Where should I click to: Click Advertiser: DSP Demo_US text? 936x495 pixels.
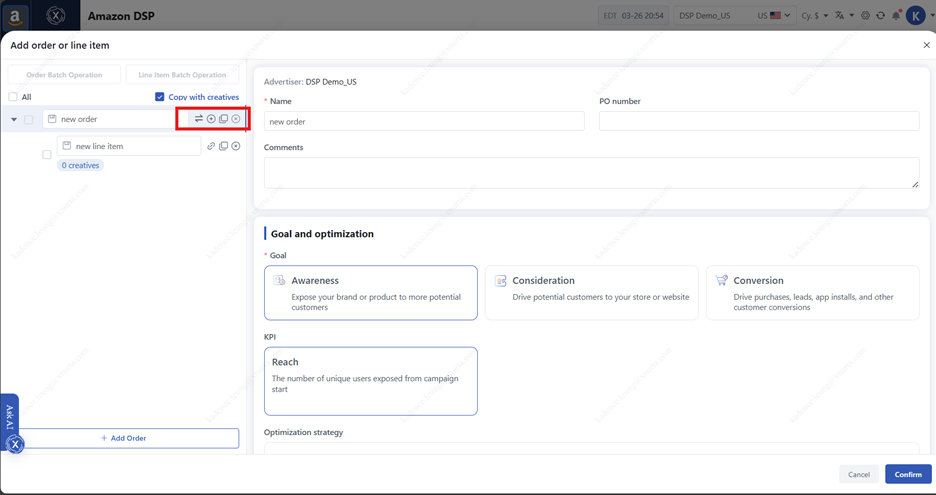pyautogui.click(x=310, y=82)
